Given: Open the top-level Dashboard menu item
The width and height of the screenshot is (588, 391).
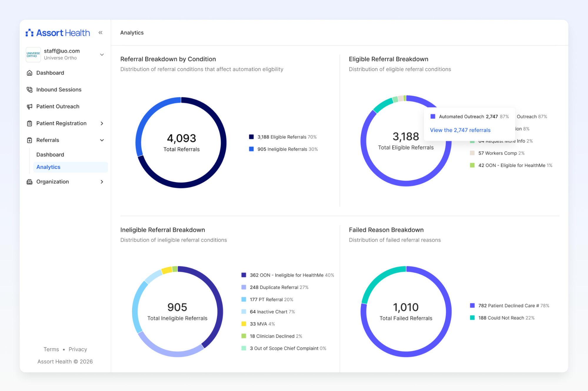Looking at the screenshot, I should point(50,73).
